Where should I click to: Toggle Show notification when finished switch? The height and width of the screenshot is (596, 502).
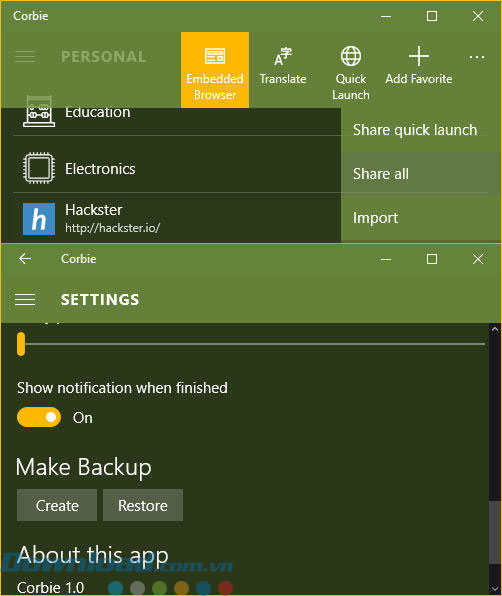(39, 417)
